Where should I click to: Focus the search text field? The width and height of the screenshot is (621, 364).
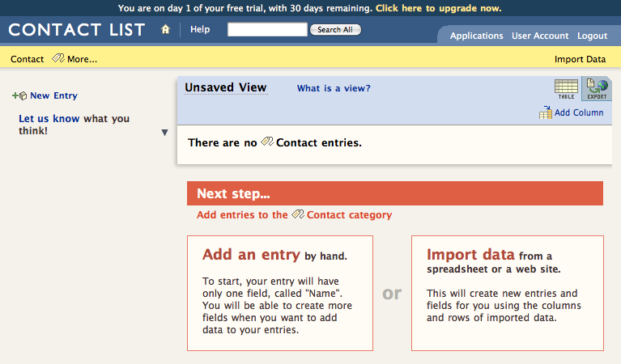[x=267, y=29]
